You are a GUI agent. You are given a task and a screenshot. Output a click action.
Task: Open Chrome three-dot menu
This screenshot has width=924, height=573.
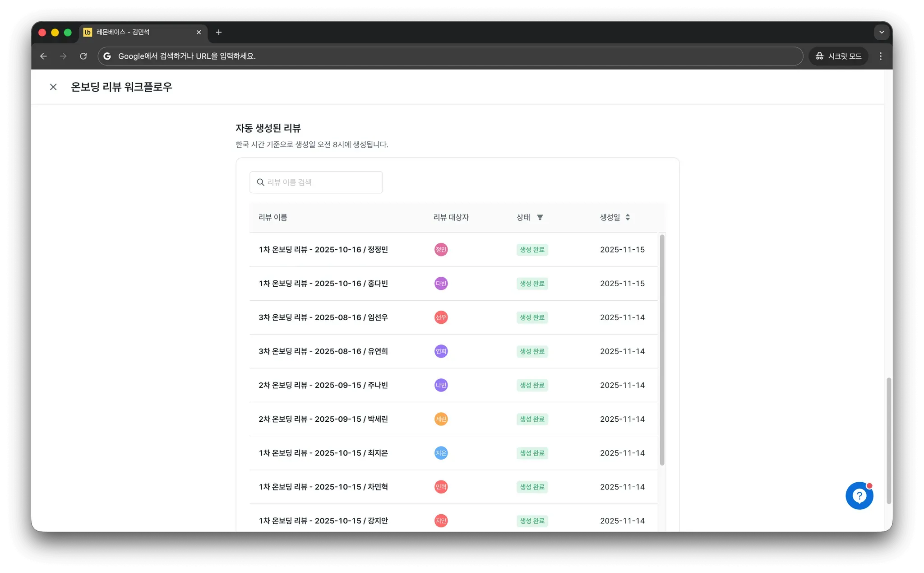(880, 56)
